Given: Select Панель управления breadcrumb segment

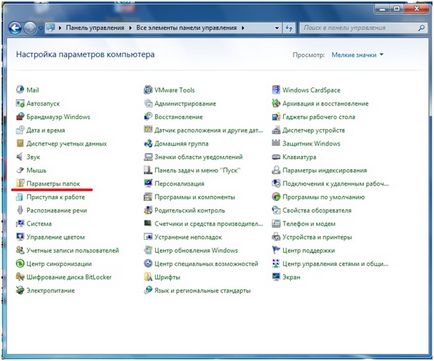Looking at the screenshot, I should pyautogui.click(x=95, y=28).
